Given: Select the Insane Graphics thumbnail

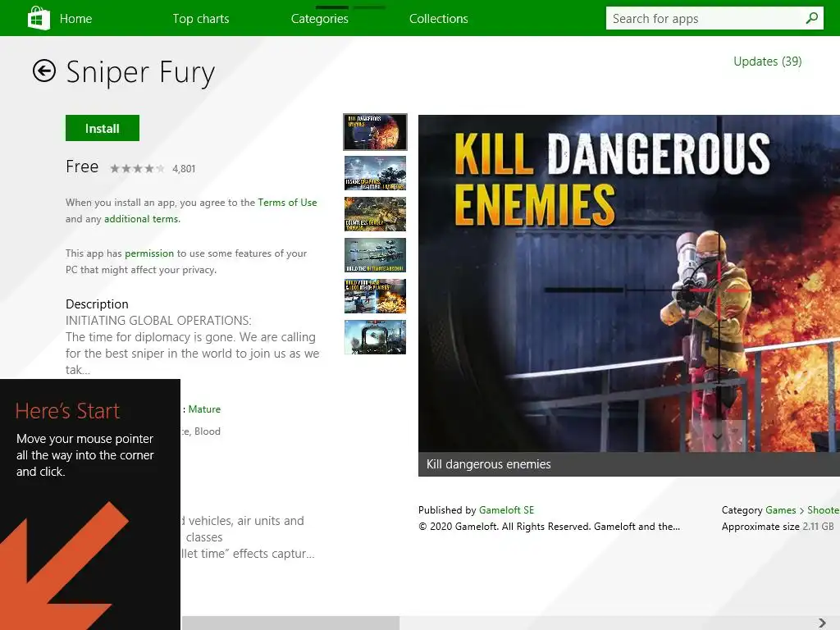Looking at the screenshot, I should (x=375, y=173).
